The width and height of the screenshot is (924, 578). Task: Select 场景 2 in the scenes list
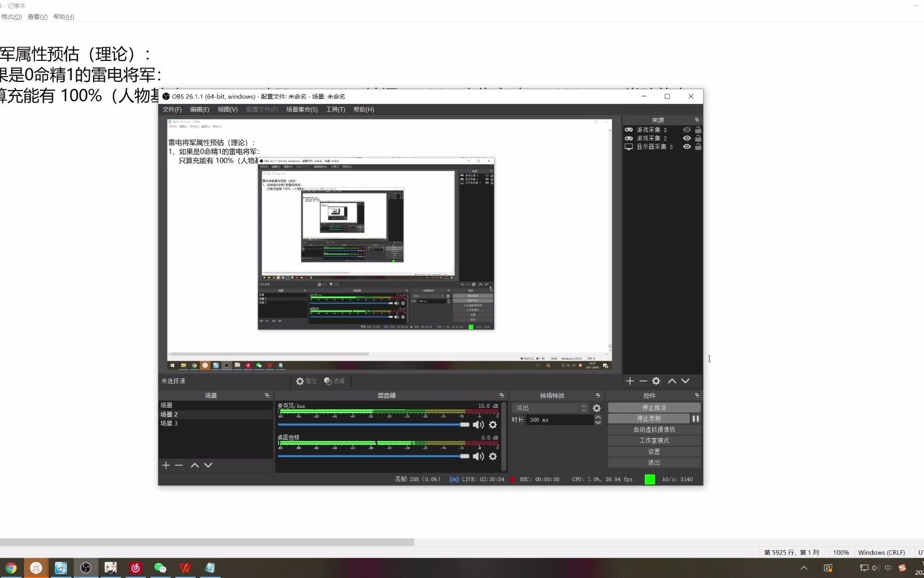coord(215,414)
